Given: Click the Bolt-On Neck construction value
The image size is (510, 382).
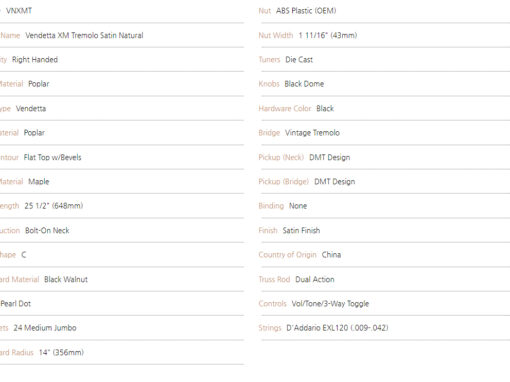Looking at the screenshot, I should point(47,230).
